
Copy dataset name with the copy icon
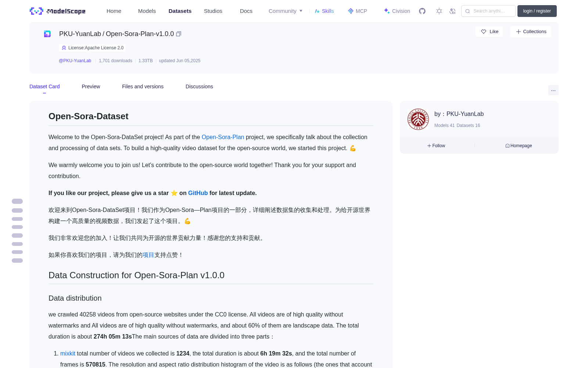(x=179, y=34)
